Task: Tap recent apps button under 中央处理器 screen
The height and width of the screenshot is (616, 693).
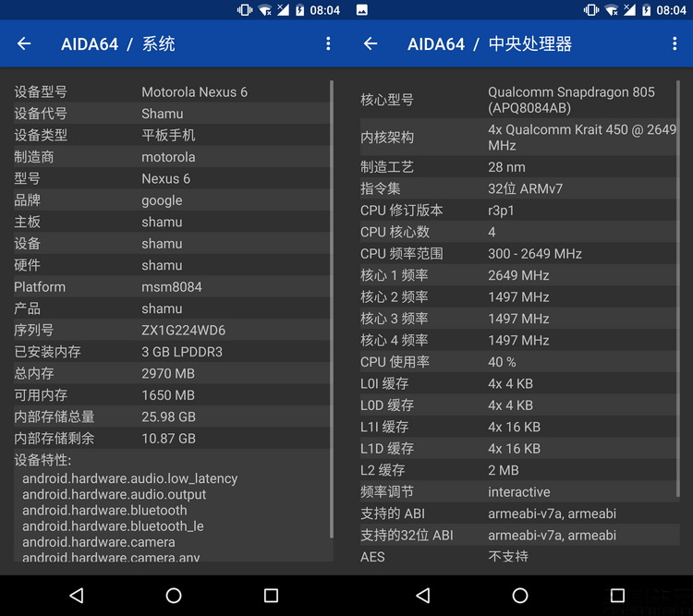Action: coord(617,596)
